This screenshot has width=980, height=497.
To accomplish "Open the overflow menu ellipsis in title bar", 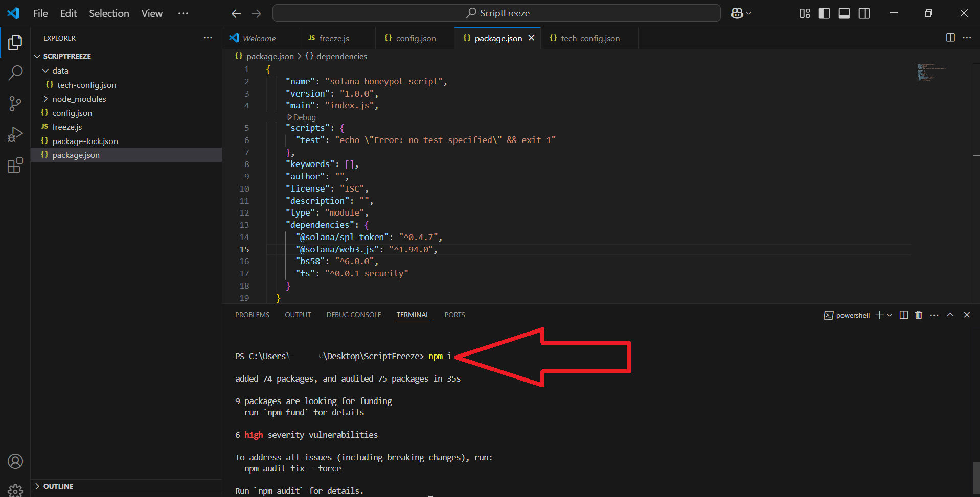I will tap(183, 13).
